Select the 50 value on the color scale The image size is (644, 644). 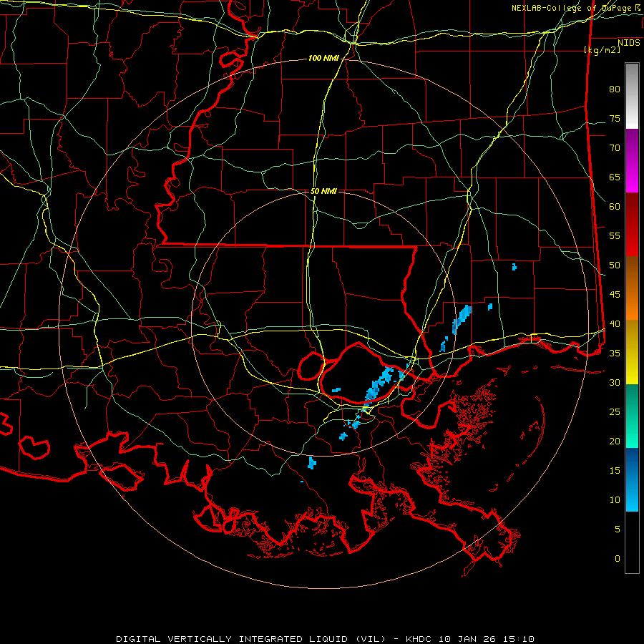[x=615, y=265]
